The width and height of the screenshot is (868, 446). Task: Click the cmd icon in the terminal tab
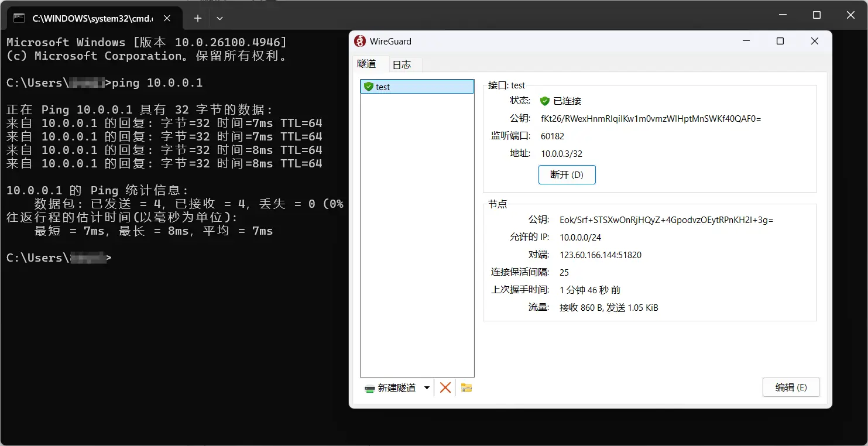[19, 18]
